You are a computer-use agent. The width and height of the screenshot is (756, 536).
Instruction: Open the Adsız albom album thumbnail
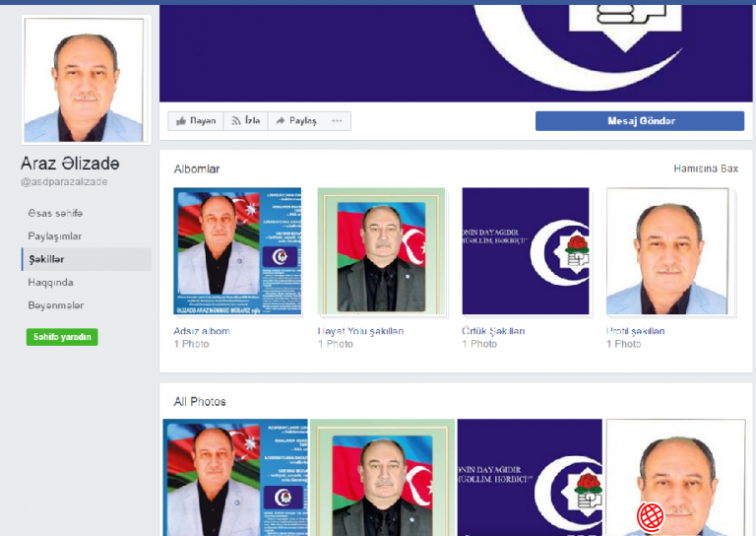click(237, 252)
